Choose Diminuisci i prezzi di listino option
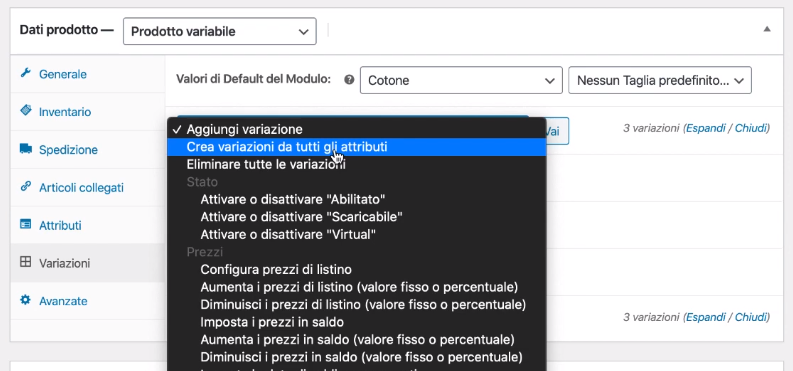The height and width of the screenshot is (371, 793). point(357,305)
